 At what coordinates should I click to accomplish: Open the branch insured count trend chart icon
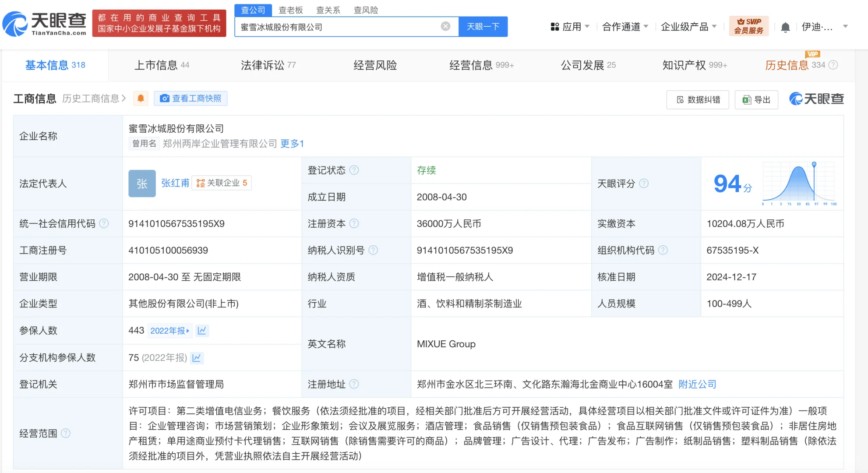[197, 358]
